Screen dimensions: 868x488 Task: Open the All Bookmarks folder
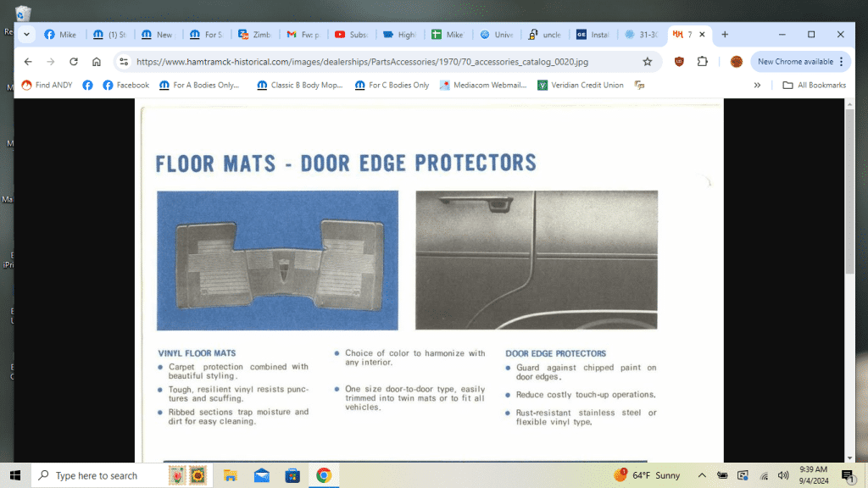pyautogui.click(x=811, y=85)
